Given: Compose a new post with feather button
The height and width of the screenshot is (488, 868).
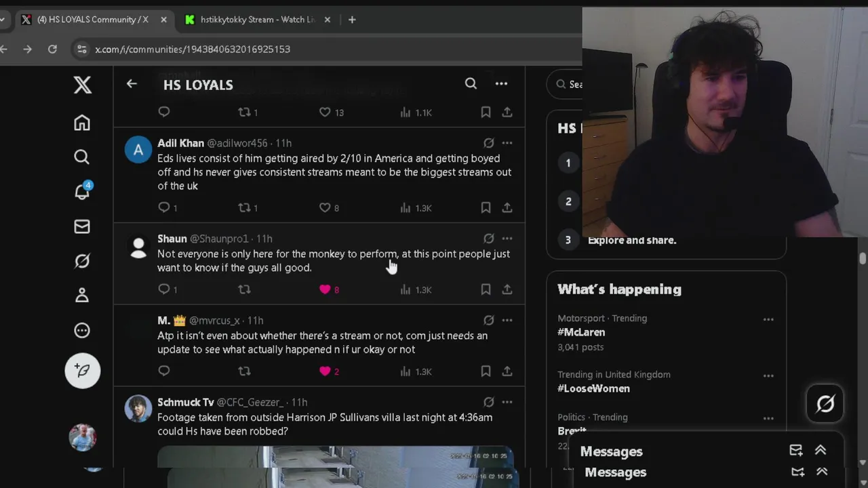Looking at the screenshot, I should 83,370.
